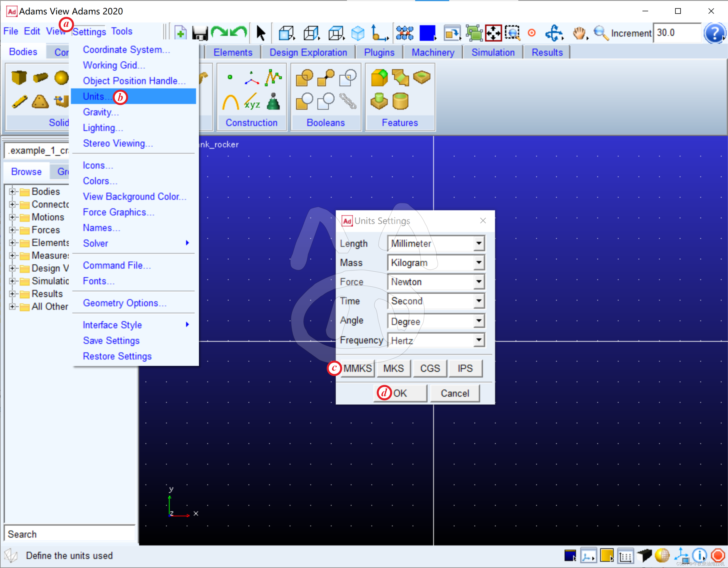Select the arrow pointer select tool

coord(261,33)
